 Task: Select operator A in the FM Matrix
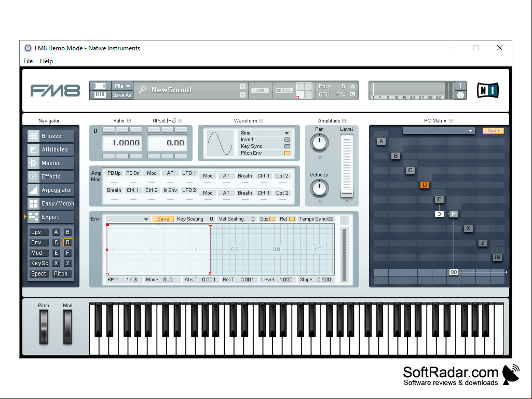[x=381, y=142]
